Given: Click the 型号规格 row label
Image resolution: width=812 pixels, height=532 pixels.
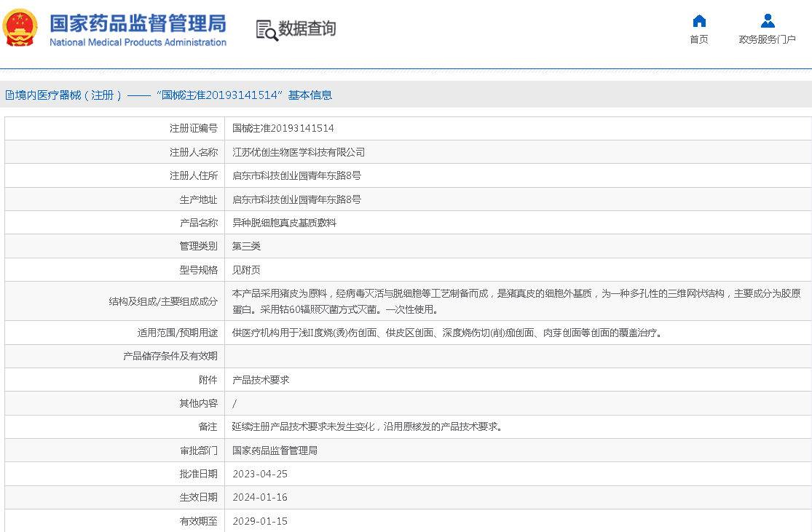Looking at the screenshot, I should (x=199, y=270).
